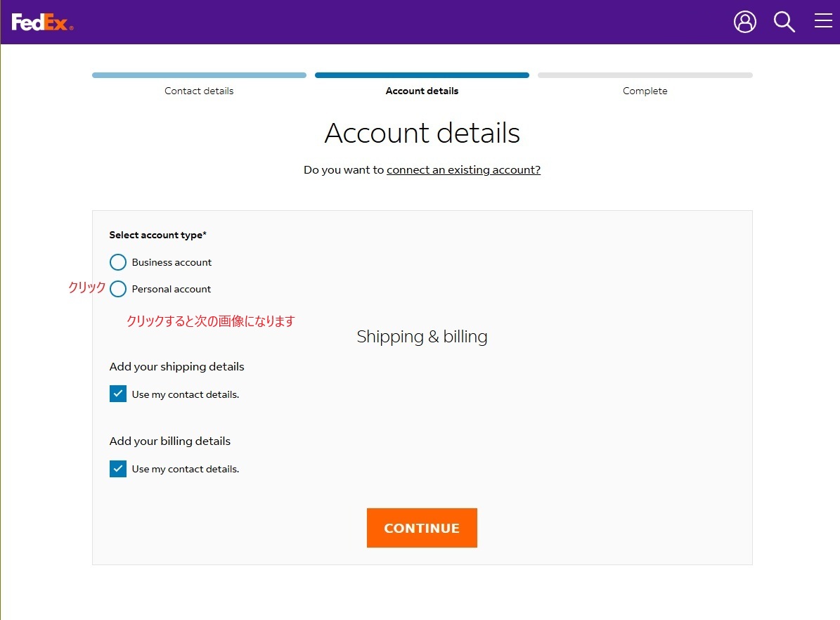Open the user profile sign-in icon
Screen dimensions: 840x620
(744, 22)
